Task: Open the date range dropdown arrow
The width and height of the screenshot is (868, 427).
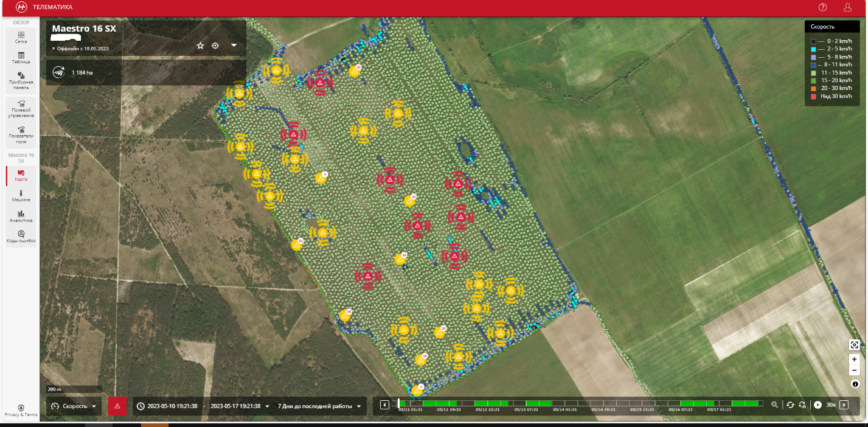Action: [267, 406]
